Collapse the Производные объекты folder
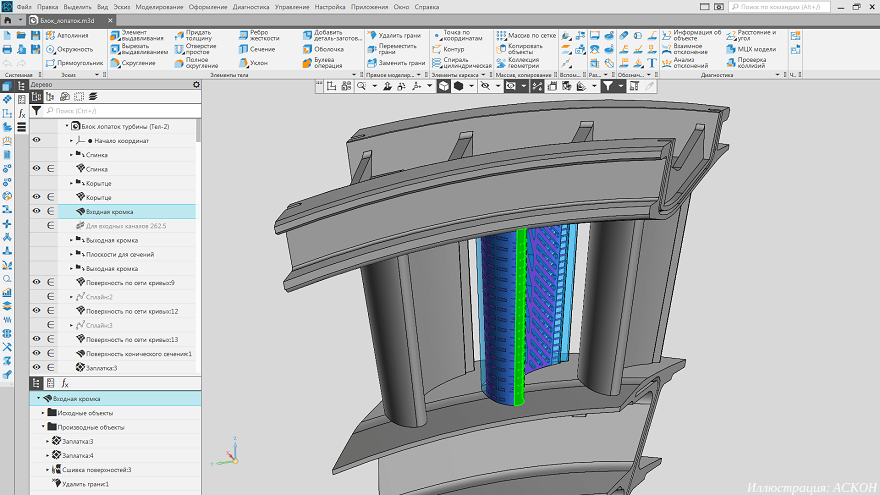Viewport: 880px width, 495px height. pos(44,427)
